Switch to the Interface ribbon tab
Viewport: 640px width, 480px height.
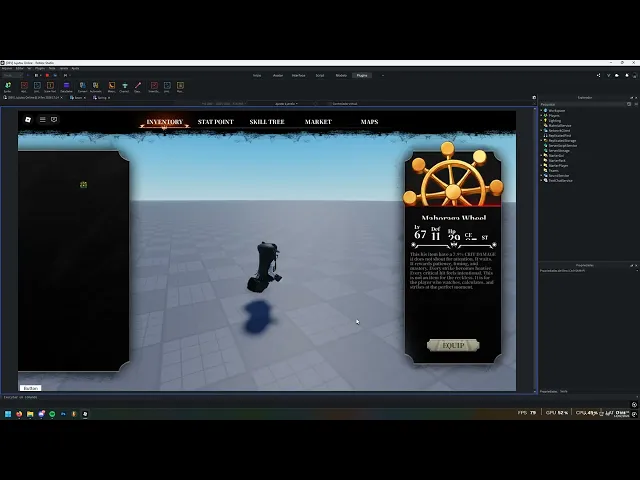(298, 76)
